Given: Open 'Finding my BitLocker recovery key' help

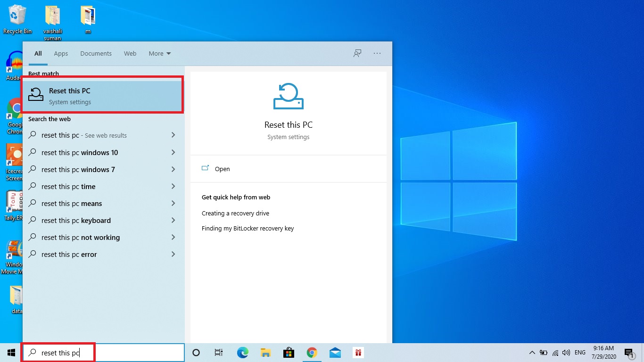Looking at the screenshot, I should [x=248, y=228].
